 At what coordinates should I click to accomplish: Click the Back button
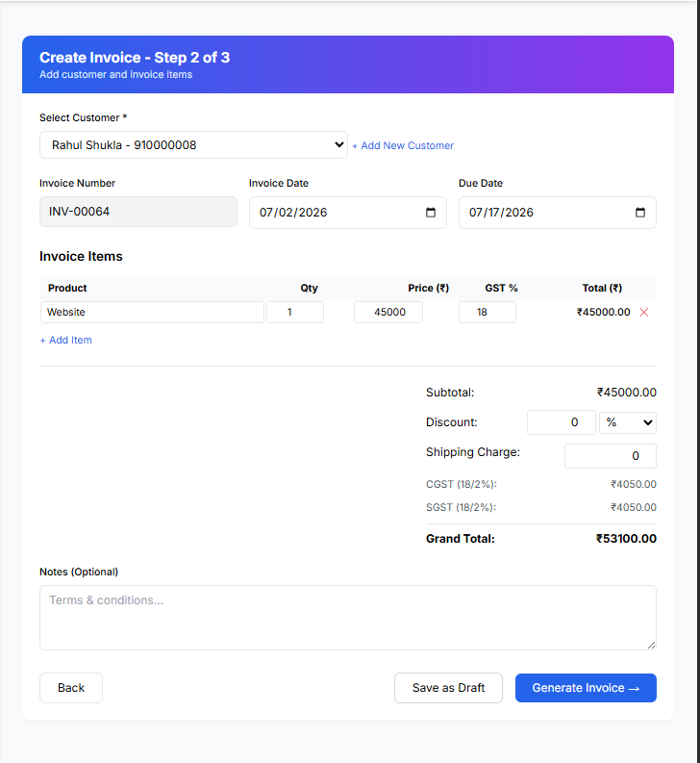tap(71, 688)
